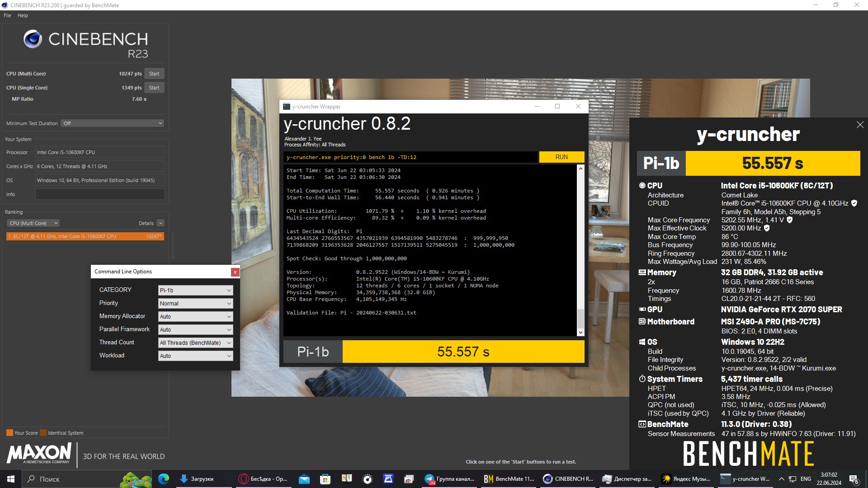Maximize the y-cruncher Wrapper window
Viewport: 868px width, 488px height.
tap(557, 106)
